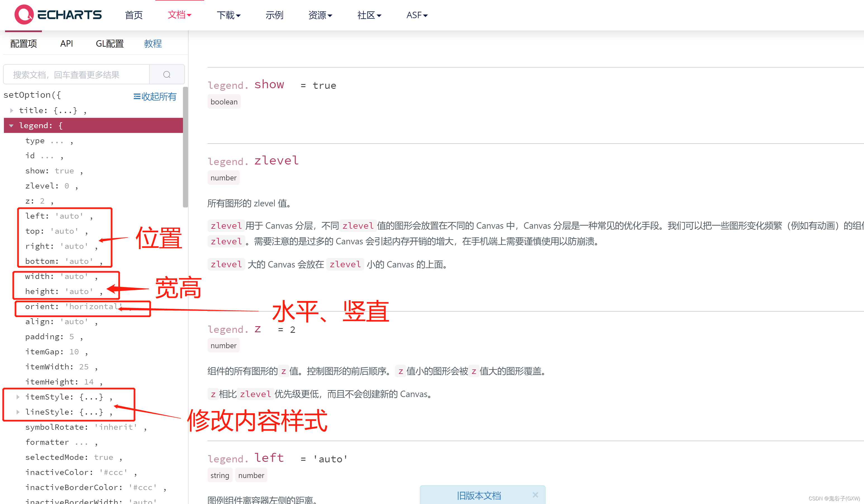Viewport: 864px width, 504px height.
Task: Click the legend.z heading
Action: tap(235, 329)
